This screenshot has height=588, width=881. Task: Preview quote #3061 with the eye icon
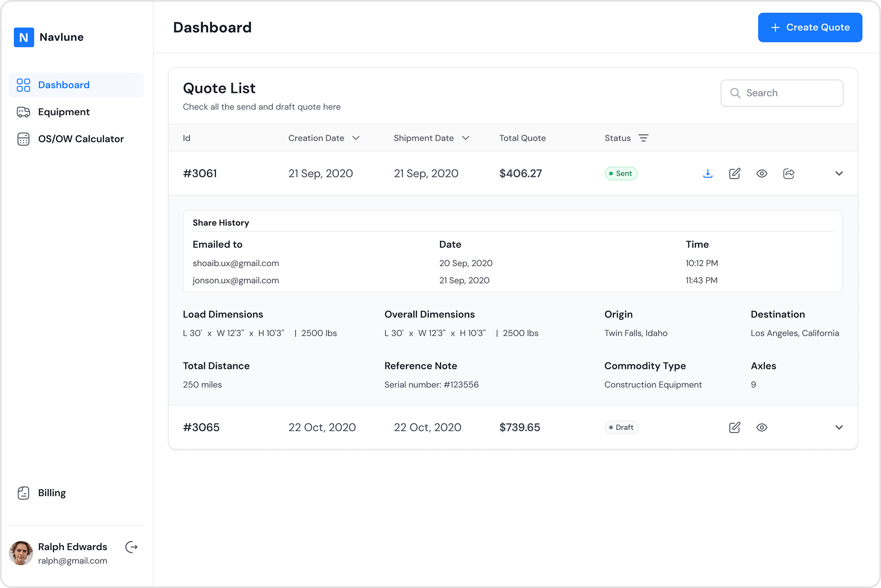(x=761, y=174)
